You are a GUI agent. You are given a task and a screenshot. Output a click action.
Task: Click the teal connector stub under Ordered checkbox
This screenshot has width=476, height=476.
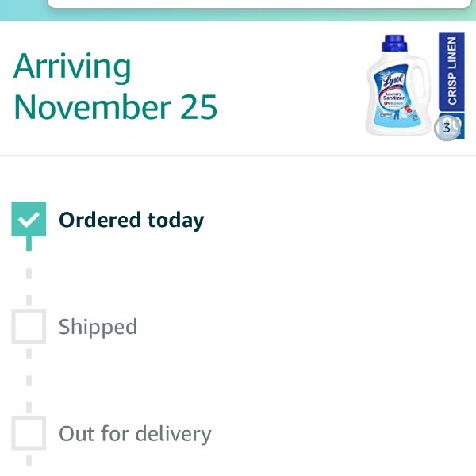[x=29, y=244]
